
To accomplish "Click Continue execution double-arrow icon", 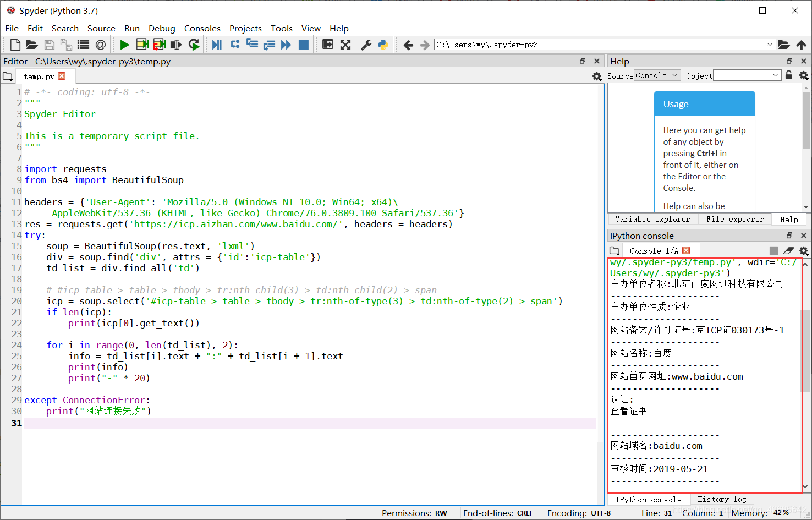I will (286, 45).
